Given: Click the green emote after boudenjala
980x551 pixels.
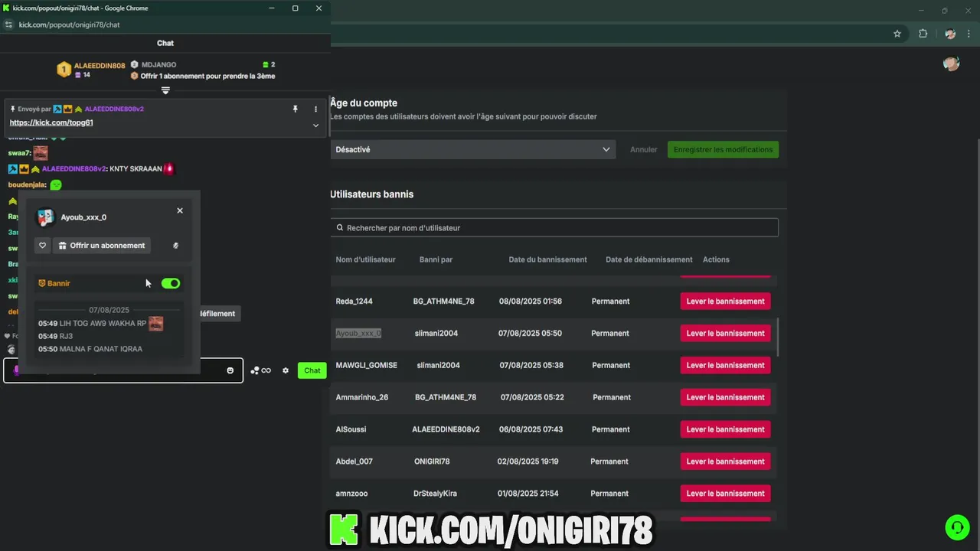Looking at the screenshot, I should click(56, 184).
